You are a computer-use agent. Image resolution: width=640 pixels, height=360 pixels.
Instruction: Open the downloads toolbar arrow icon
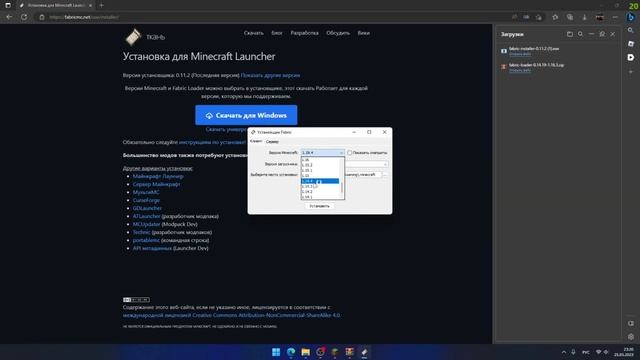584,17
